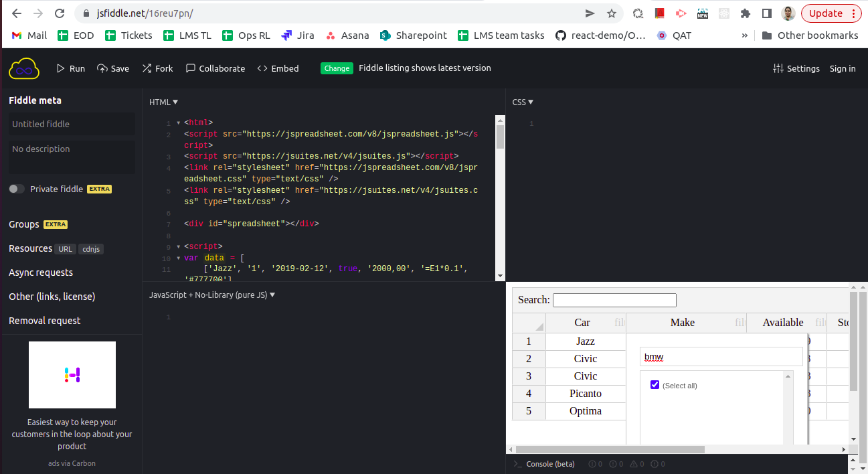The height and width of the screenshot is (474, 868).
Task: Open the Car column filter
Action: 619,322
